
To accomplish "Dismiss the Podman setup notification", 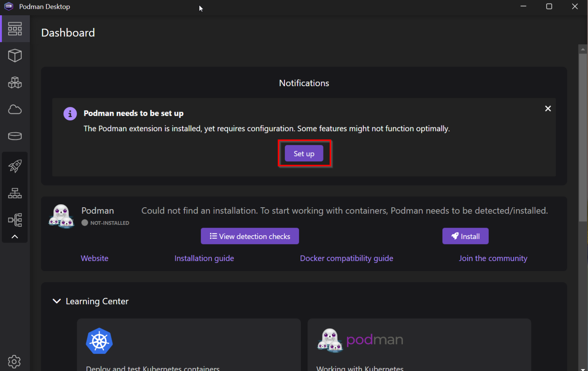I will pos(547,108).
